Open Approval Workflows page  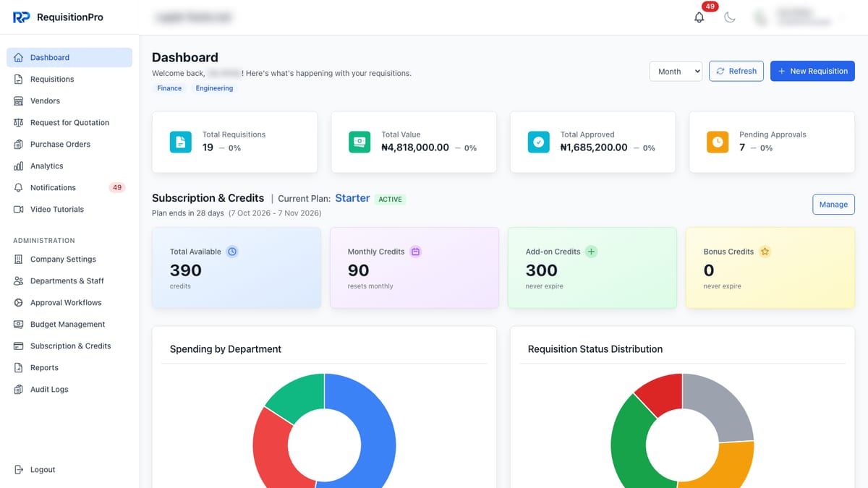pyautogui.click(x=69, y=303)
